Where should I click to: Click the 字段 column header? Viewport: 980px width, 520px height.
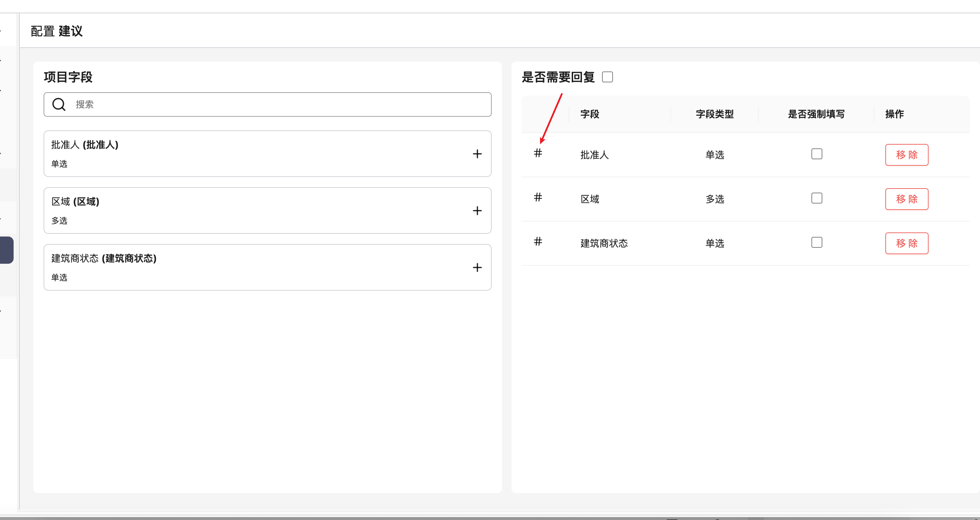pos(590,114)
